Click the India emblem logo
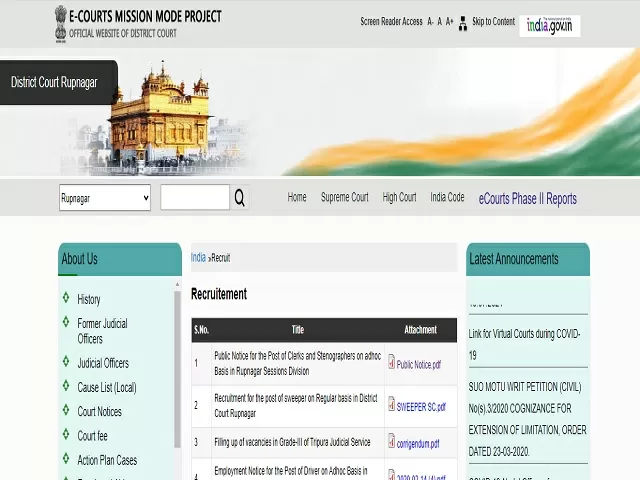The height and width of the screenshot is (480, 640). coord(62,22)
